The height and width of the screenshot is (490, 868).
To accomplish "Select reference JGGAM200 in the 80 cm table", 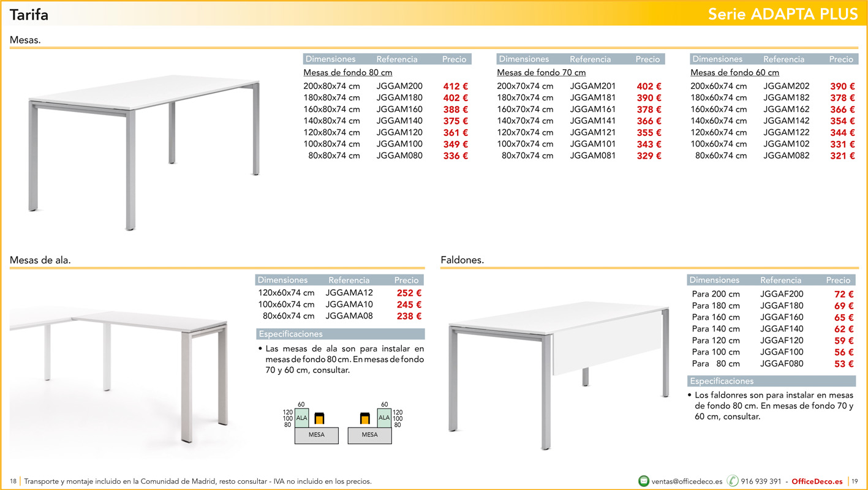I will point(399,86).
